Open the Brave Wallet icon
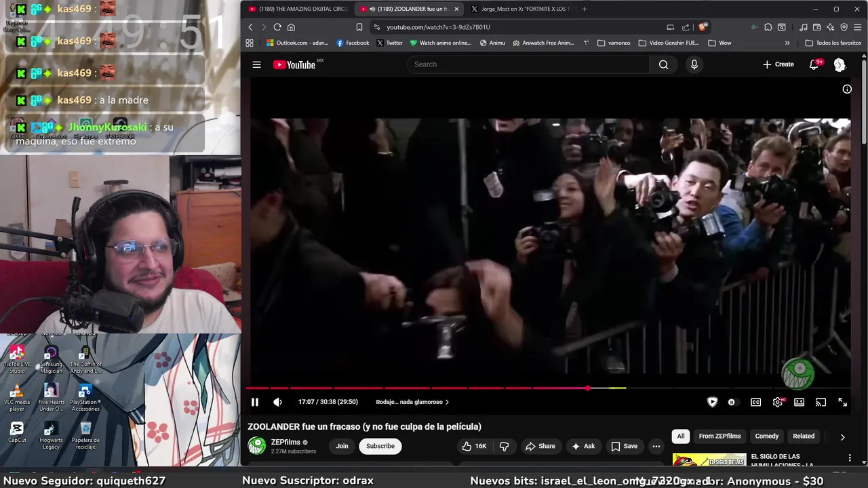 coord(817,27)
